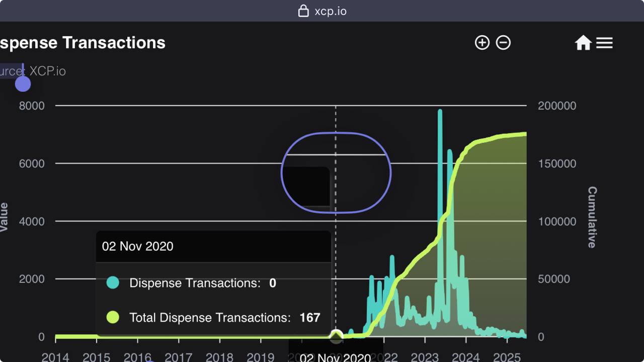Click the 2024 label on the x-axis
The width and height of the screenshot is (644, 362).
(466, 357)
